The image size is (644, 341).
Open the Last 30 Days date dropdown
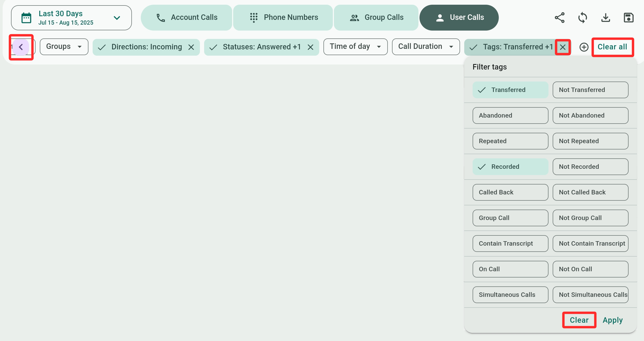pos(71,18)
